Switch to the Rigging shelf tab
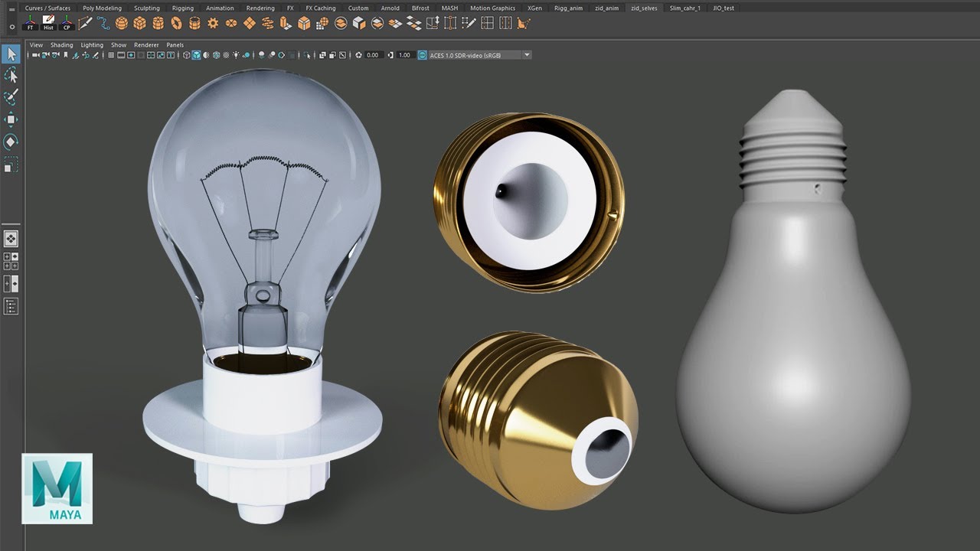The height and width of the screenshot is (551, 980). coord(183,8)
